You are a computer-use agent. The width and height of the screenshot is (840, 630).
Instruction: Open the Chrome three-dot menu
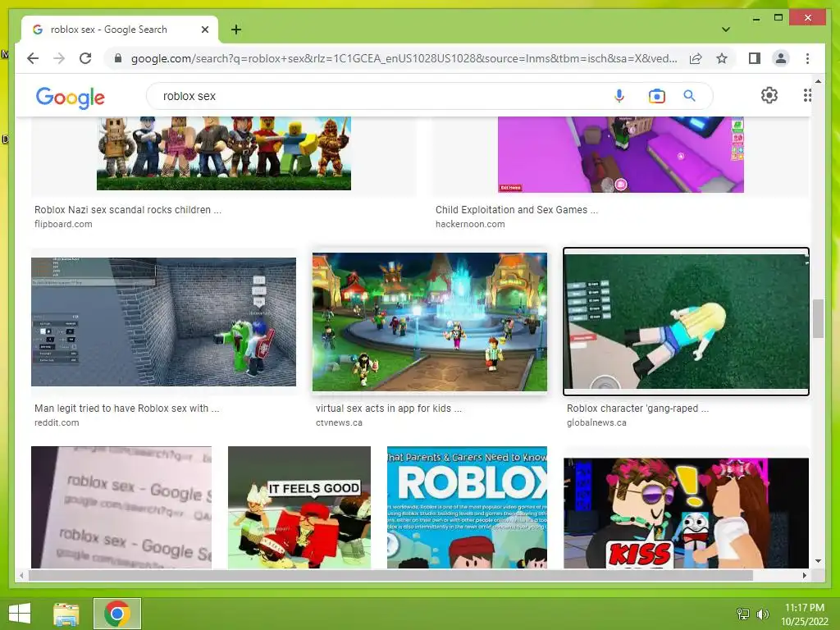point(807,58)
